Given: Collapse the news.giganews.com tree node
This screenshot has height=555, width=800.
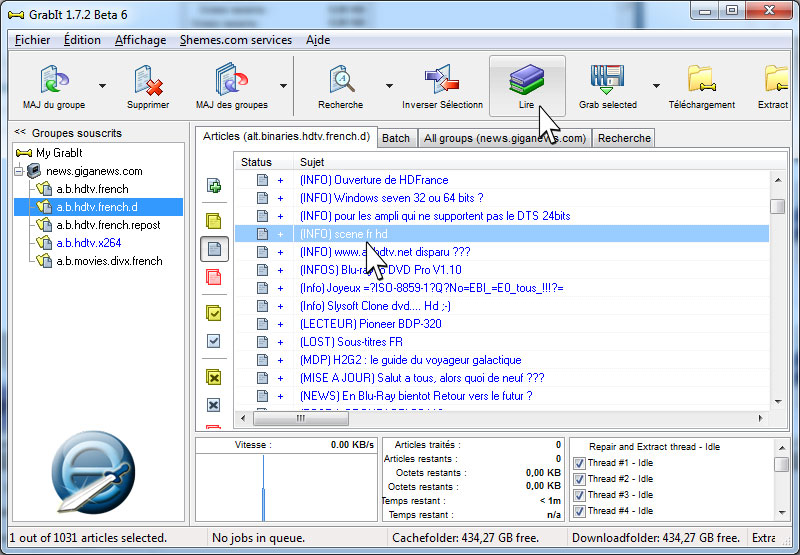Looking at the screenshot, I should (x=19, y=171).
